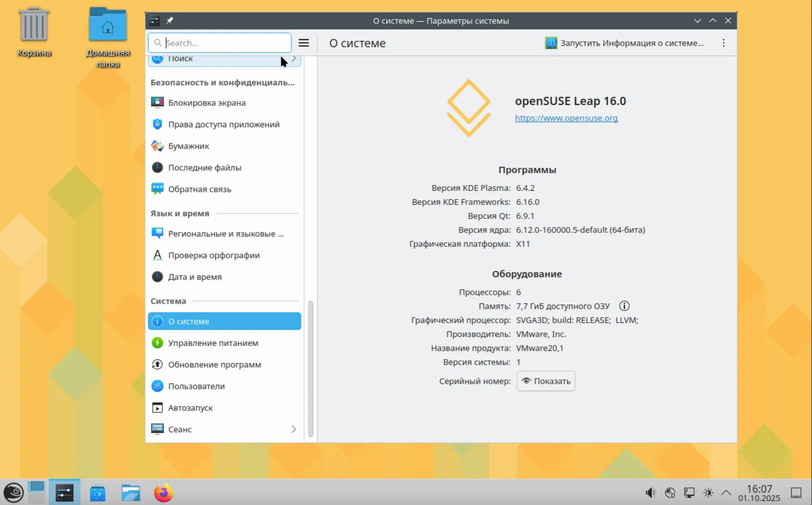Click in the Search settings field

click(220, 43)
